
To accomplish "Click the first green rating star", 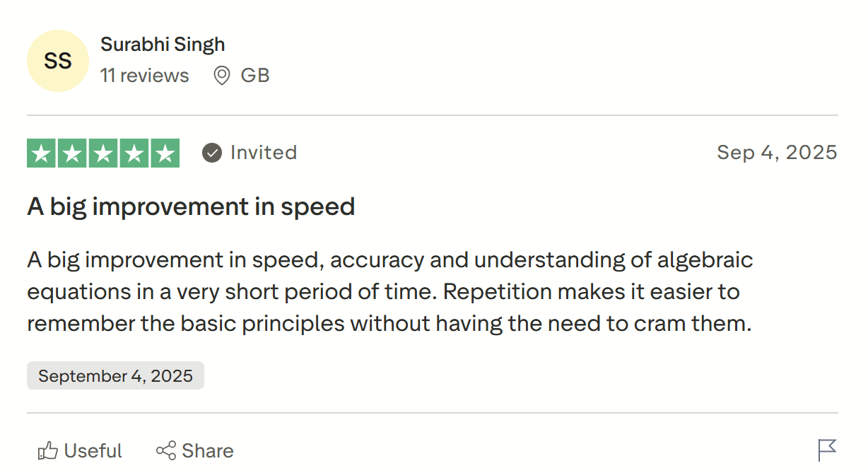I will point(42,153).
